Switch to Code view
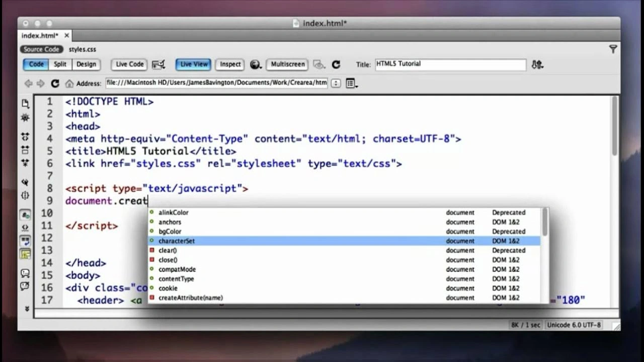Screen dimensions: 644x362 coord(36,64)
